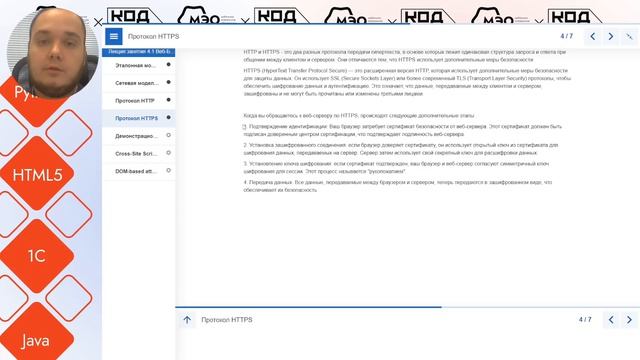Click the blue lecture header in the sidebar

139,52
